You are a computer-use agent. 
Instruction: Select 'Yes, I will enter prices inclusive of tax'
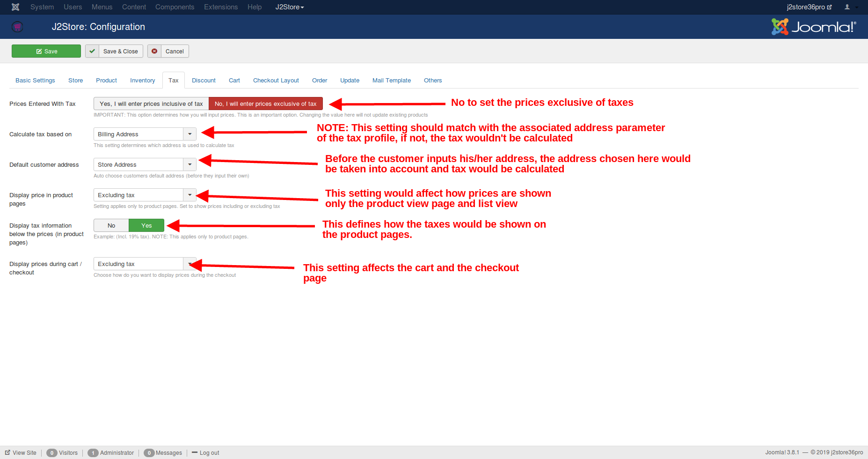tap(151, 104)
